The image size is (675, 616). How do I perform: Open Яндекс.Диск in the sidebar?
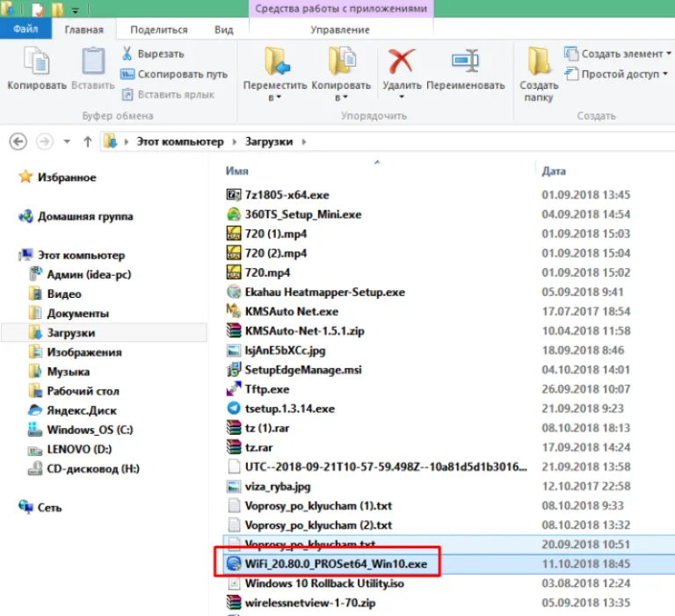(73, 410)
